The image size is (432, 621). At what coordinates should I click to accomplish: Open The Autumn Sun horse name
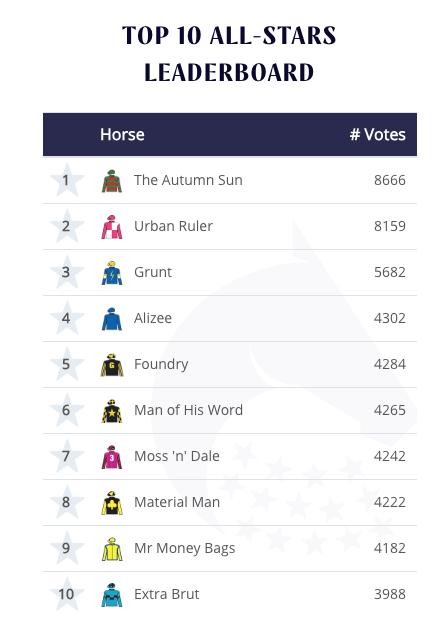point(188,180)
